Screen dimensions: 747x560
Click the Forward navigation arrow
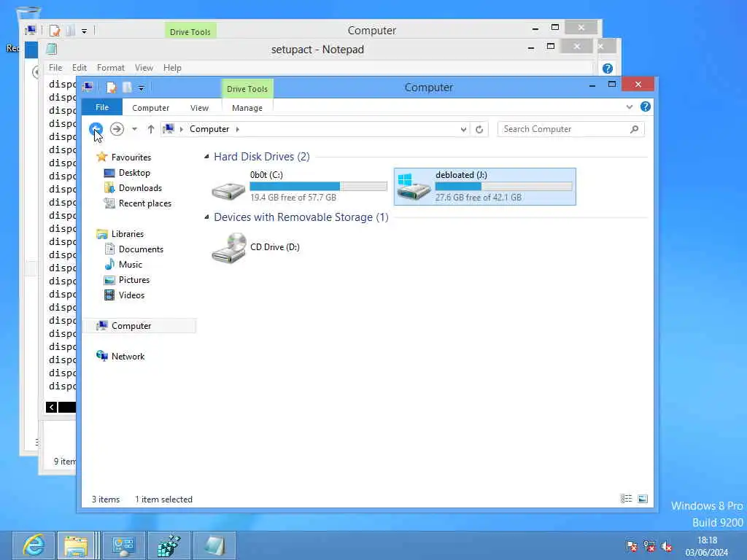(x=117, y=128)
